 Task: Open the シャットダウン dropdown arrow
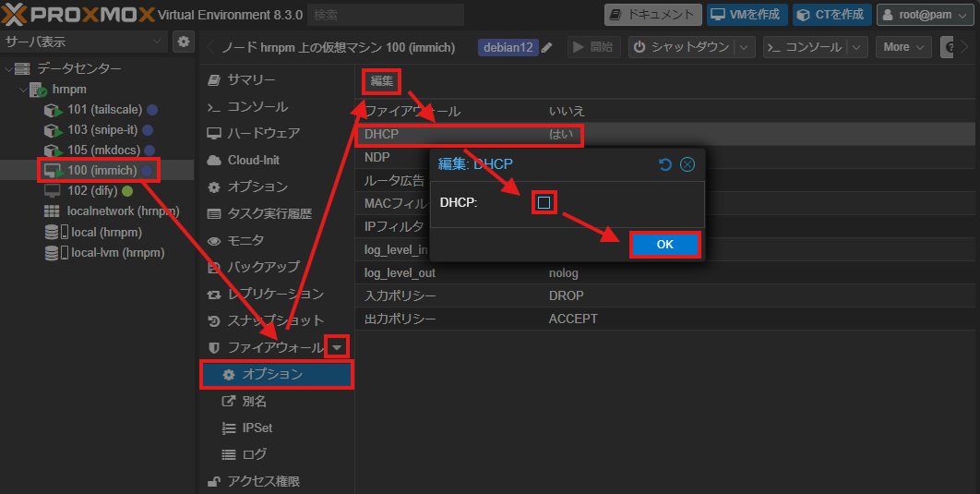click(744, 47)
